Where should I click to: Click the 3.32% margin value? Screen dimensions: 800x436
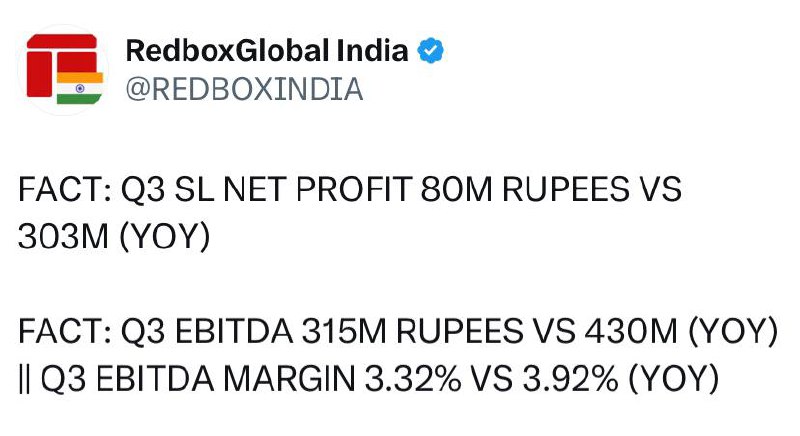(x=413, y=379)
